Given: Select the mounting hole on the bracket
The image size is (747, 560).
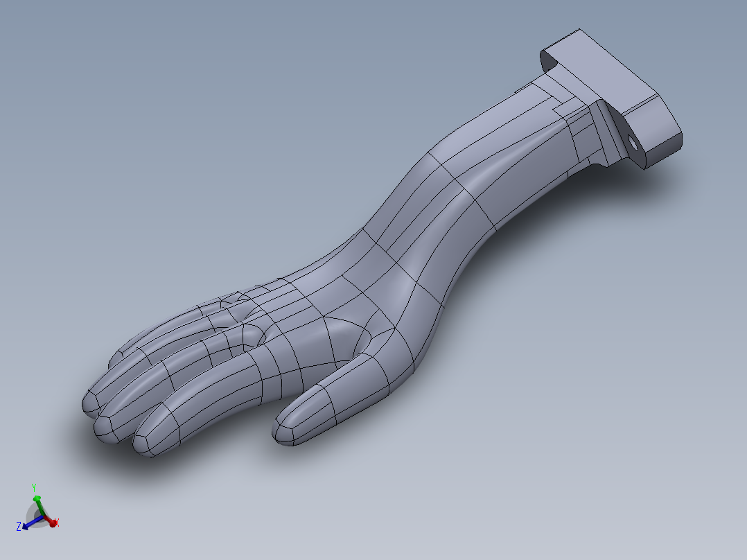Looking at the screenshot, I should tap(633, 141).
